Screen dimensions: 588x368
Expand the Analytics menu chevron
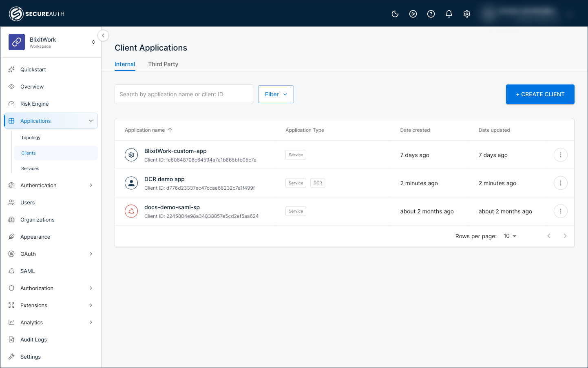click(x=91, y=322)
